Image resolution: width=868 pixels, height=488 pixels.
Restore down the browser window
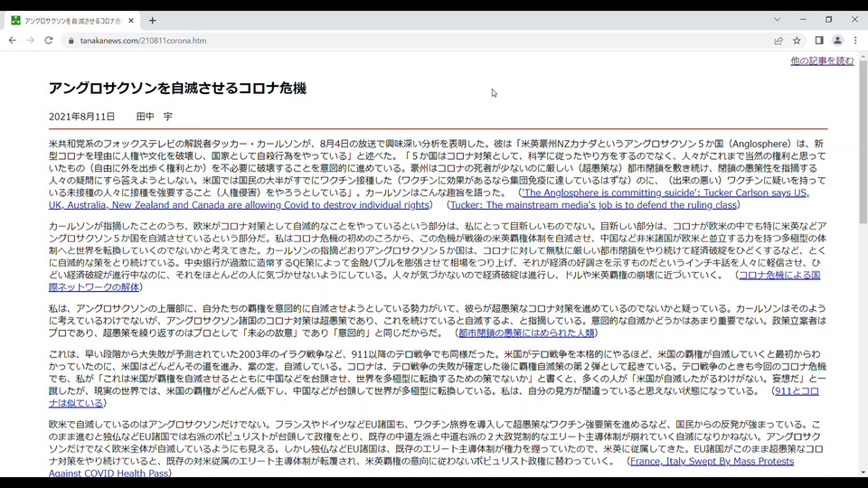[829, 19]
